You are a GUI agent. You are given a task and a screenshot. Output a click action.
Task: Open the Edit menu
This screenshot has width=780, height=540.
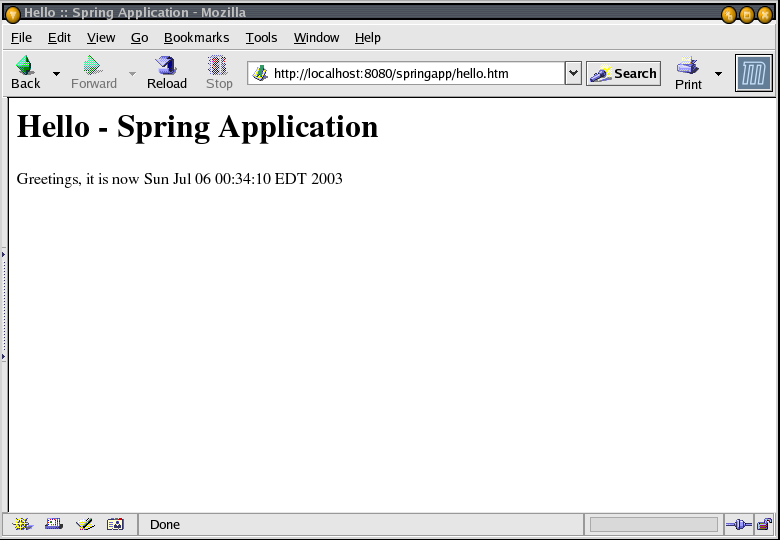coord(59,38)
